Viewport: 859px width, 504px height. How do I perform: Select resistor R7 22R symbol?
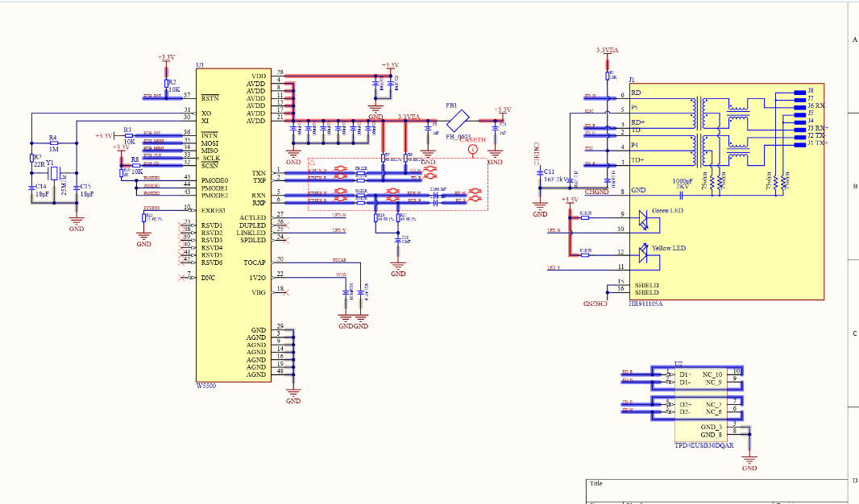[31, 158]
